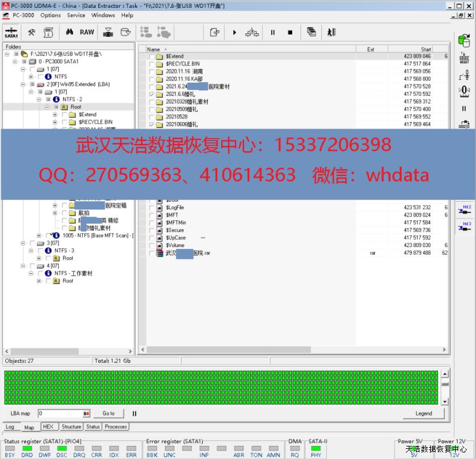The height and width of the screenshot is (459, 476).
Task: Check the 20210528 folder checkbox
Action: (x=152, y=117)
